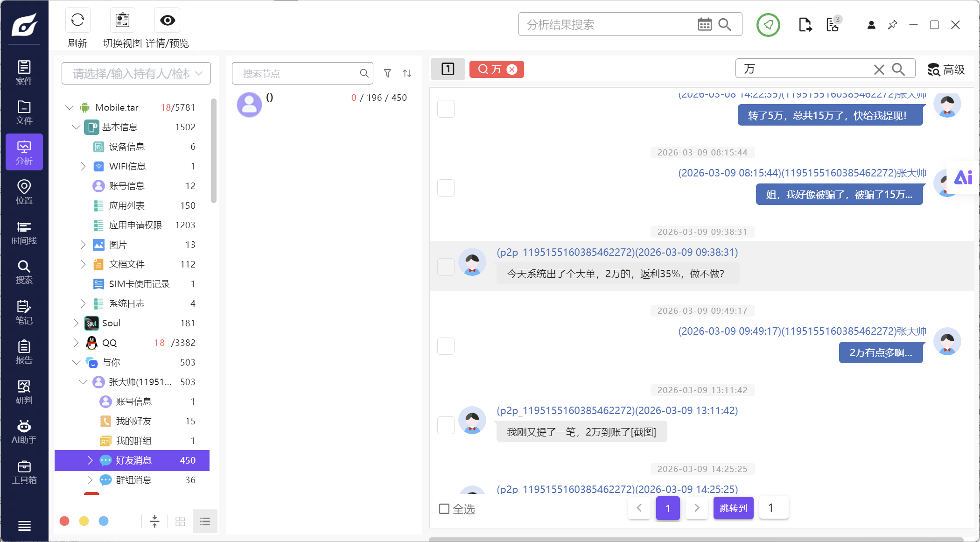Check the 全选 select all checkbox

(x=444, y=509)
